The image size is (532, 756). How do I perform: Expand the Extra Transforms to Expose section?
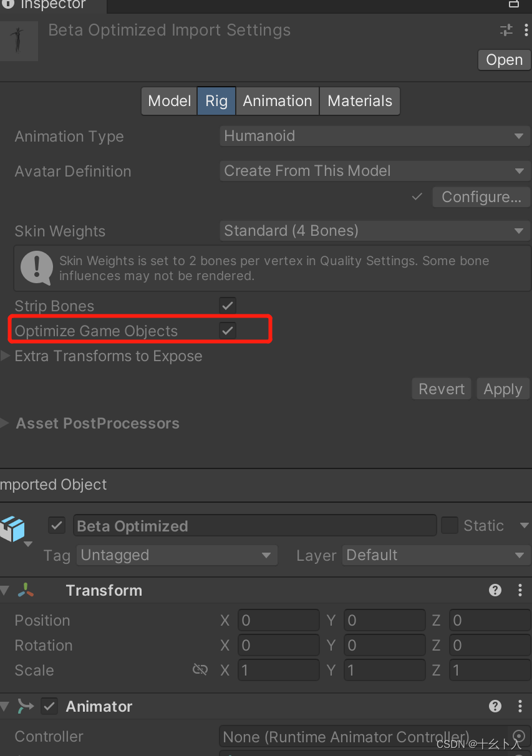point(5,356)
